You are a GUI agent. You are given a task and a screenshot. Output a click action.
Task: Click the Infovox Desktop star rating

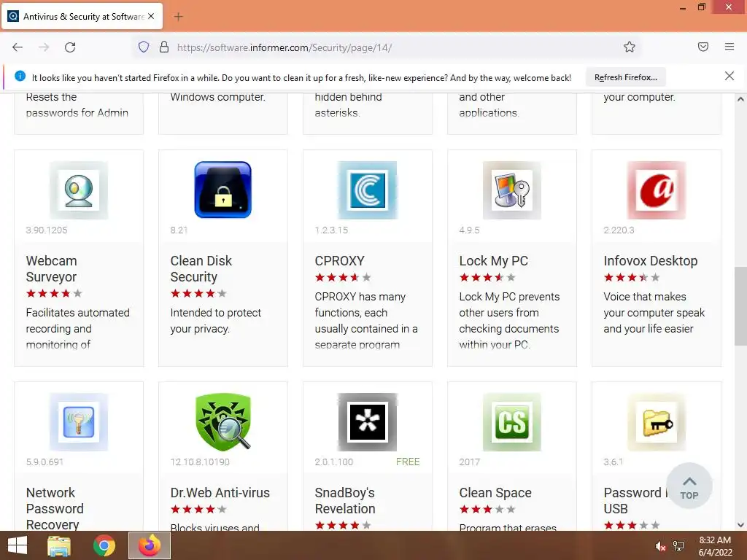(631, 277)
